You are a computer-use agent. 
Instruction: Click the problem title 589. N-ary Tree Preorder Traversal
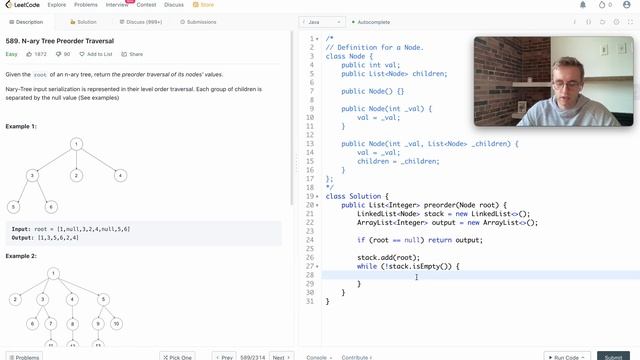click(60, 41)
